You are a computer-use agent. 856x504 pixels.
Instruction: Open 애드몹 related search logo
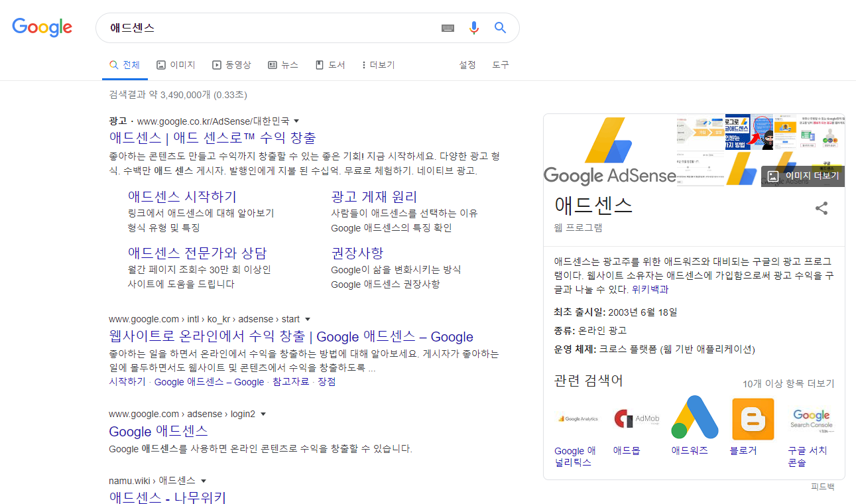pos(637,418)
